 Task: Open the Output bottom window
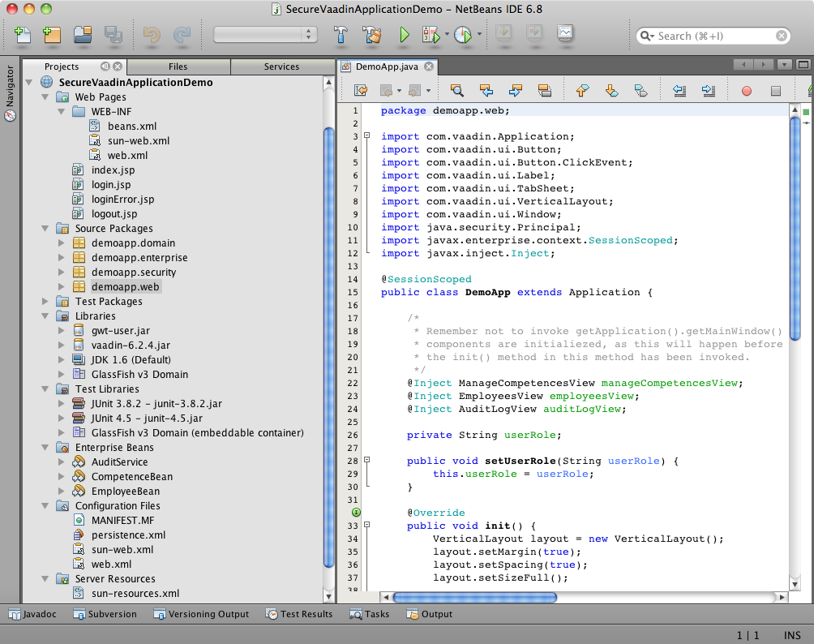click(x=430, y=614)
